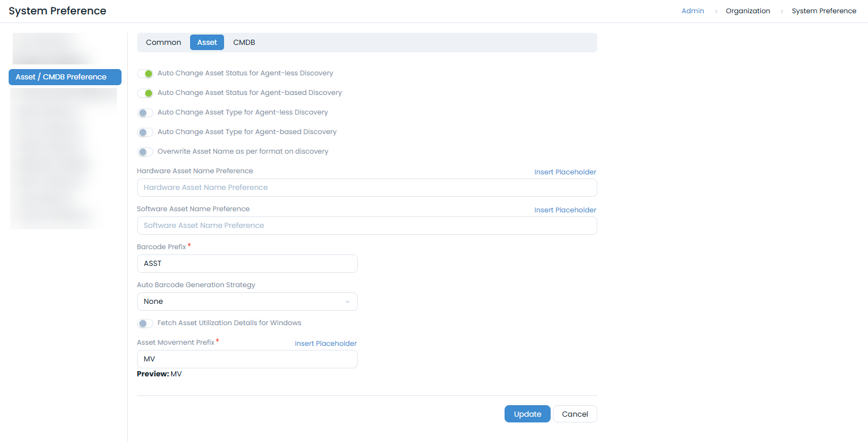Disable Auto Change Asset Status for Agent-less Discovery
The height and width of the screenshot is (442, 868).
[x=145, y=74]
